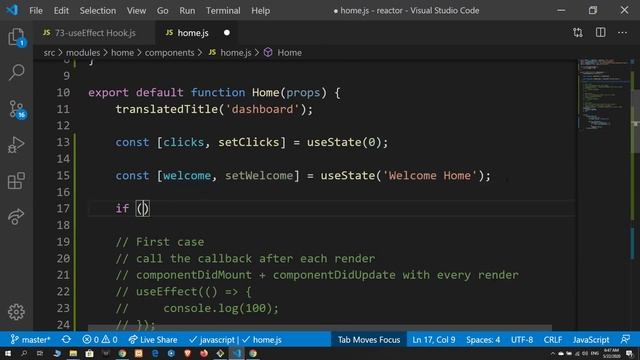
Task: Expand the Home symbol breadcrumb
Action: tap(283, 53)
